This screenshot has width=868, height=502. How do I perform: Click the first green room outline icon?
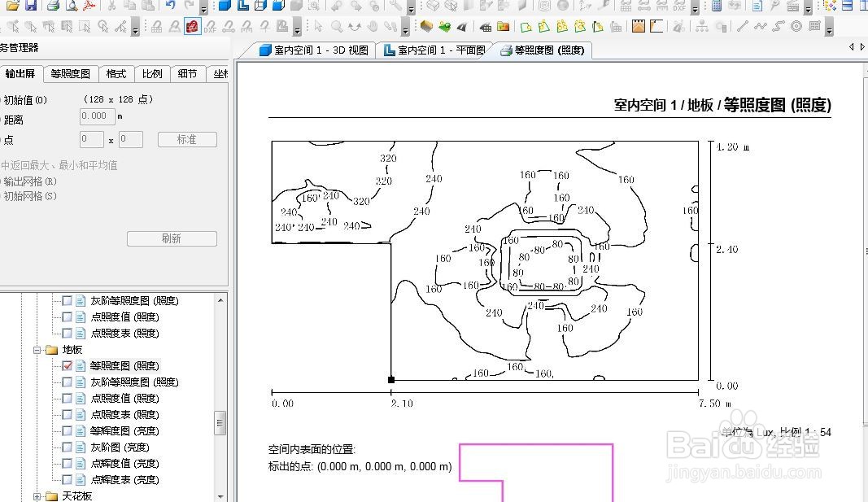[526, 26]
